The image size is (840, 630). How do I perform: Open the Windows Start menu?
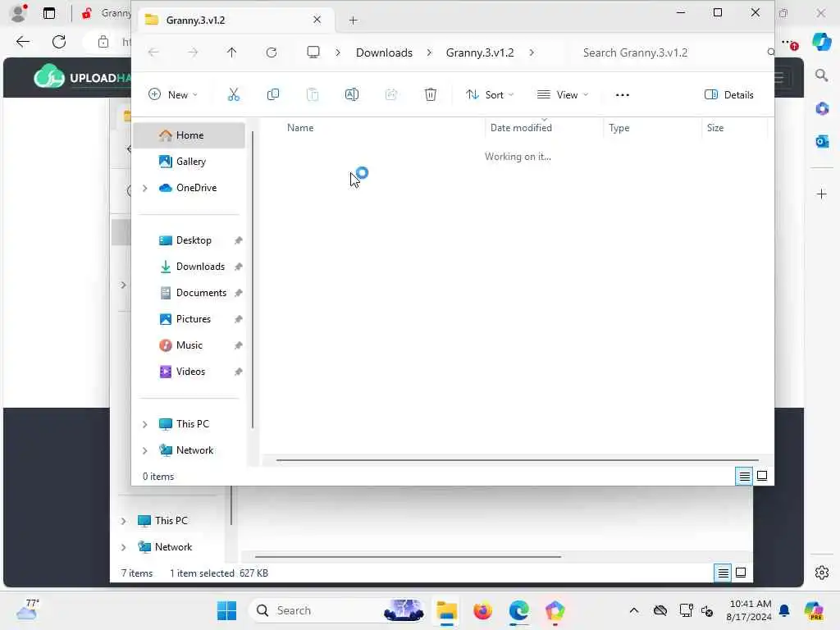coord(226,610)
